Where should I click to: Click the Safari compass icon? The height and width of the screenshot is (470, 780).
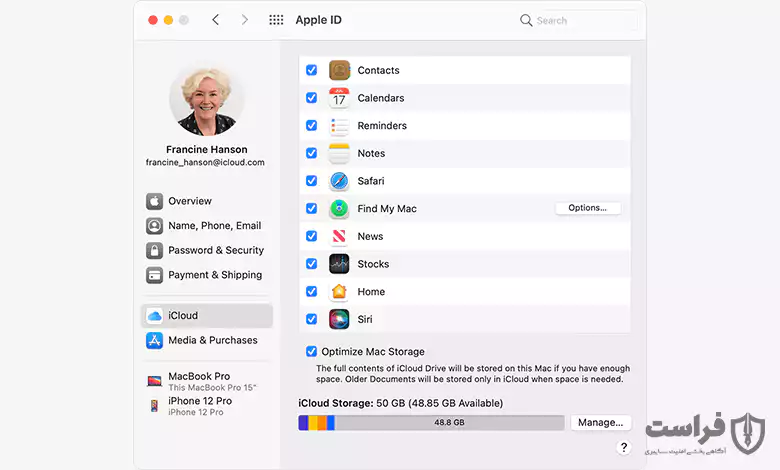pyautogui.click(x=339, y=181)
